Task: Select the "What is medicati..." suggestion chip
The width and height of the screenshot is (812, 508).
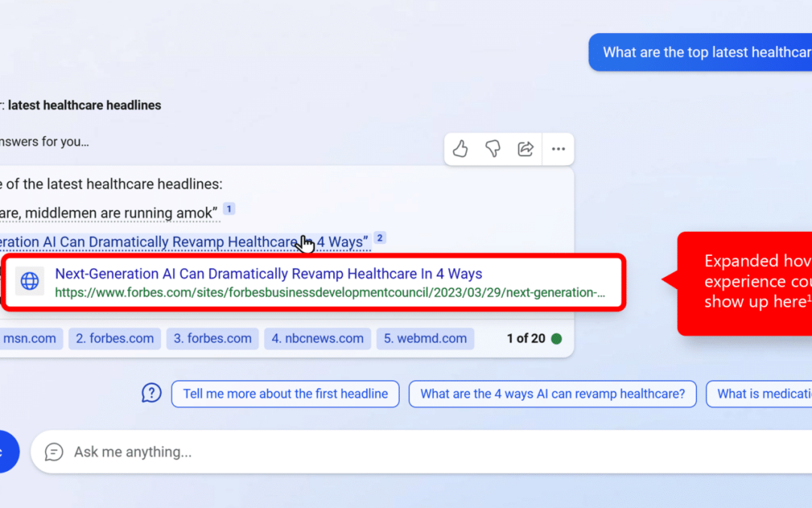Action: click(x=759, y=394)
